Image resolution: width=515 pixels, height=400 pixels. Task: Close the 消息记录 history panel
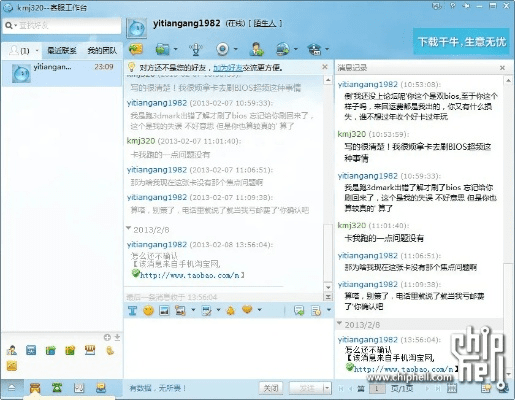click(502, 68)
